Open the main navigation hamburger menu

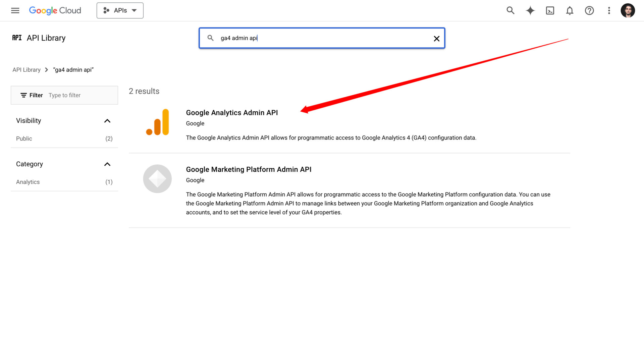click(15, 10)
